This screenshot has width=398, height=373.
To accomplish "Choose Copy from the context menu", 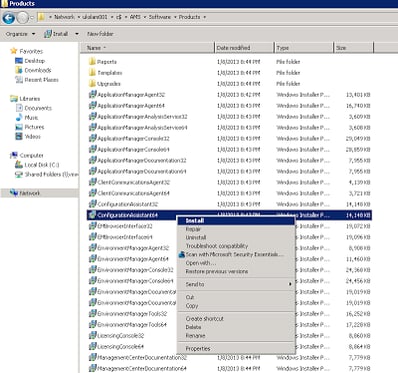I will pyautogui.click(x=236, y=306).
